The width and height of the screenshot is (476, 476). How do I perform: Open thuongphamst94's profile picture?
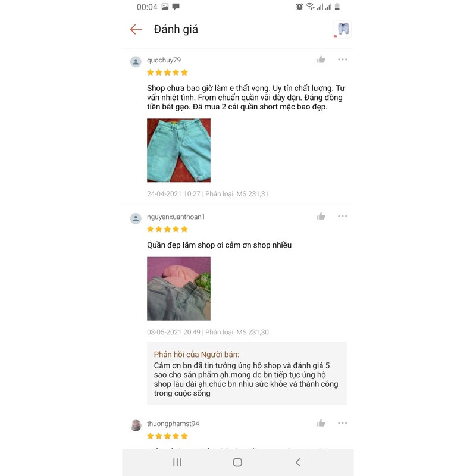point(136,425)
